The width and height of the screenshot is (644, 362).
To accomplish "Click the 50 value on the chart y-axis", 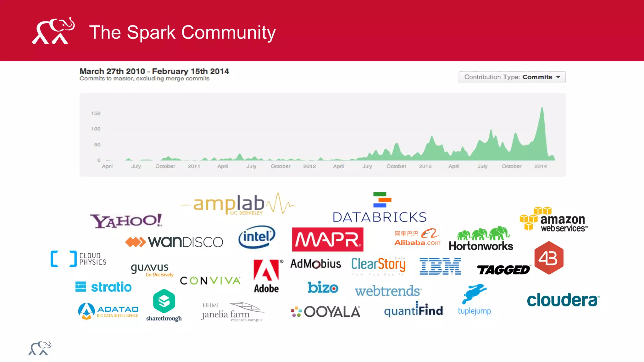I will tap(97, 145).
